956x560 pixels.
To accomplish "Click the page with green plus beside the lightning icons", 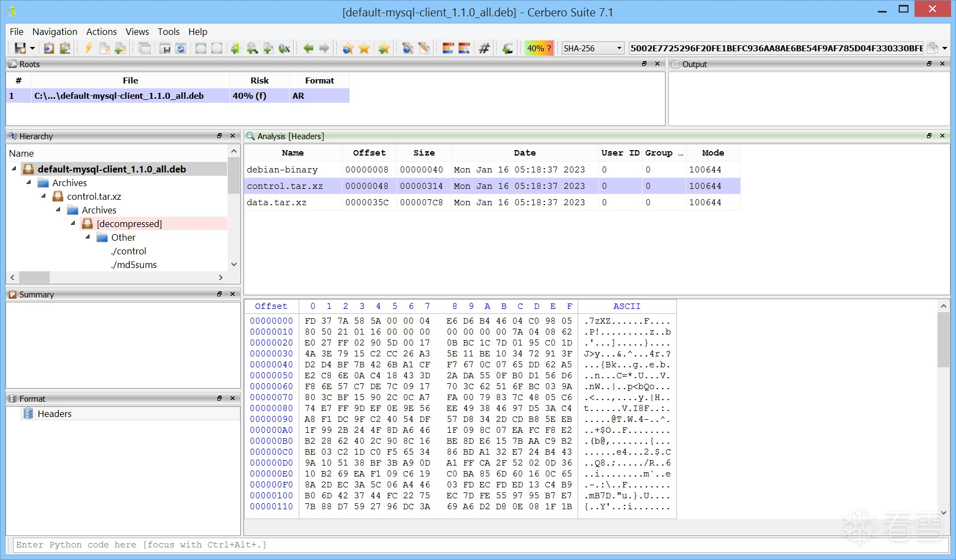I will pyautogui.click(x=120, y=48).
